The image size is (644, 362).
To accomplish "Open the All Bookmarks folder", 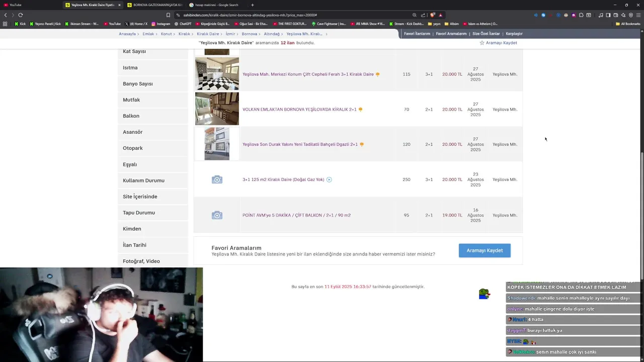I will point(628,24).
